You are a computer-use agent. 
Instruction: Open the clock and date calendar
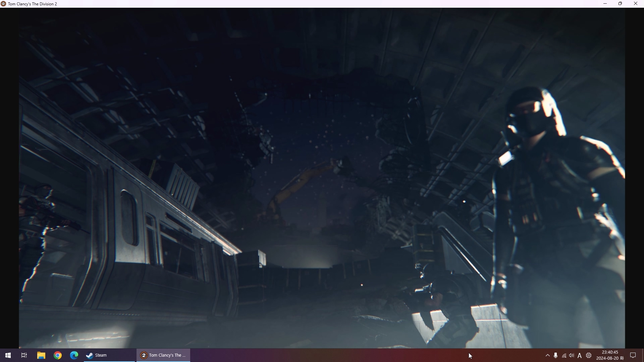point(610,355)
